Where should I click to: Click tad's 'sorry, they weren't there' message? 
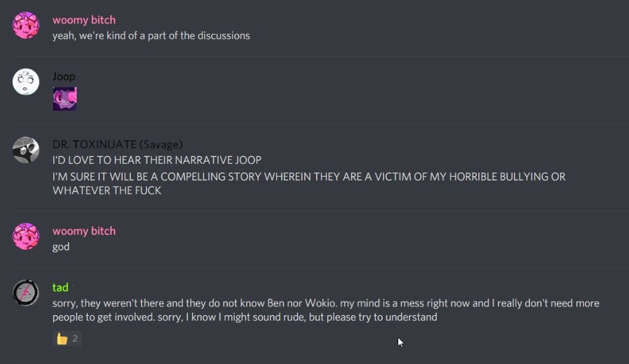(326, 310)
